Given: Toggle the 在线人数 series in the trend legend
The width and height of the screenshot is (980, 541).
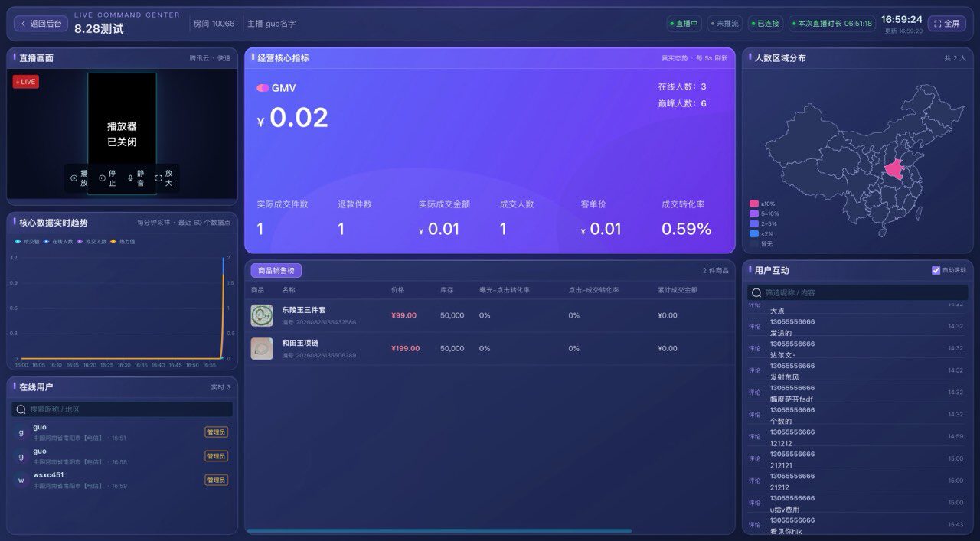Looking at the screenshot, I should point(58,241).
